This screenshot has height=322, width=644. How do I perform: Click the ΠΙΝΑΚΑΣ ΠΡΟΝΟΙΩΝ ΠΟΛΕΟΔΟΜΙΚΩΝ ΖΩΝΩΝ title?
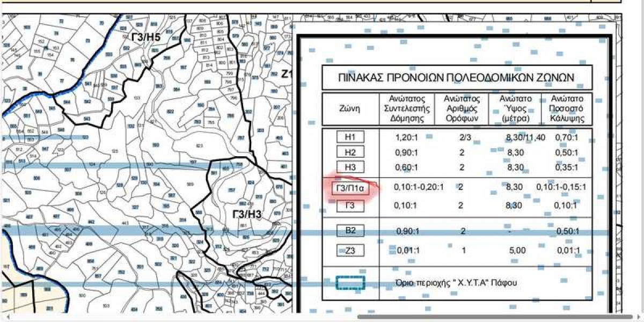(456, 78)
